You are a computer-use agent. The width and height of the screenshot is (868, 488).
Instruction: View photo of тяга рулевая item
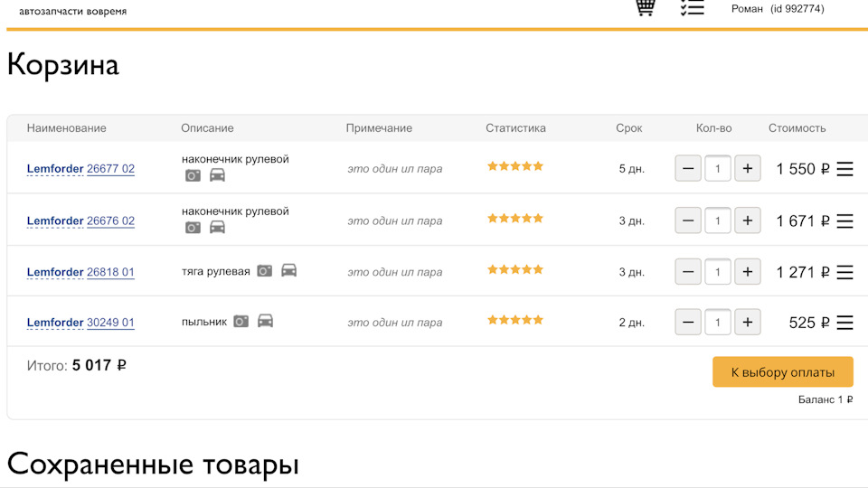point(265,271)
